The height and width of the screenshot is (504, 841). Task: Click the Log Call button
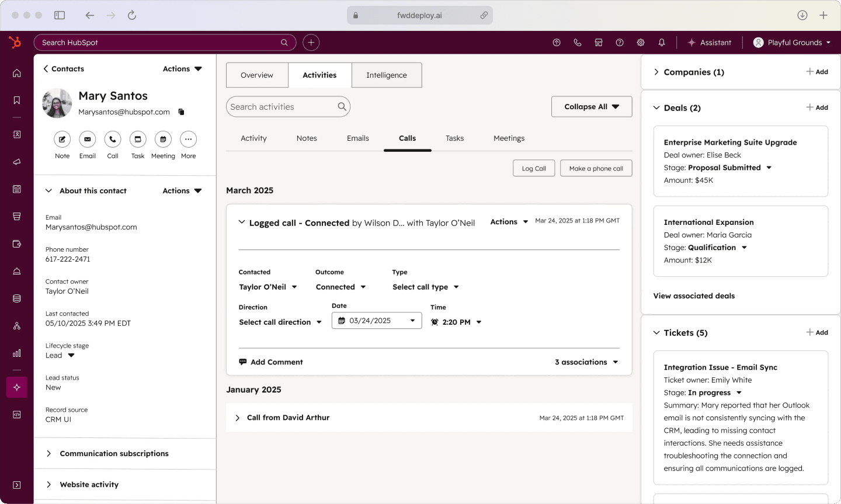[x=534, y=168]
